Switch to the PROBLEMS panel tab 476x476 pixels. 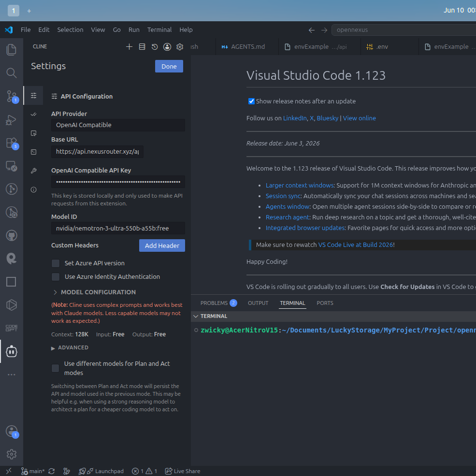pyautogui.click(x=218, y=303)
